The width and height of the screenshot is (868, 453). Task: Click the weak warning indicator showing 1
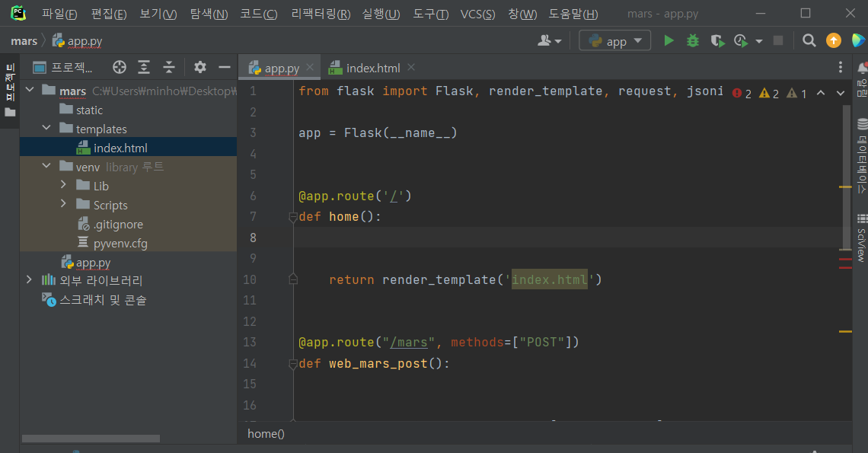(x=796, y=94)
